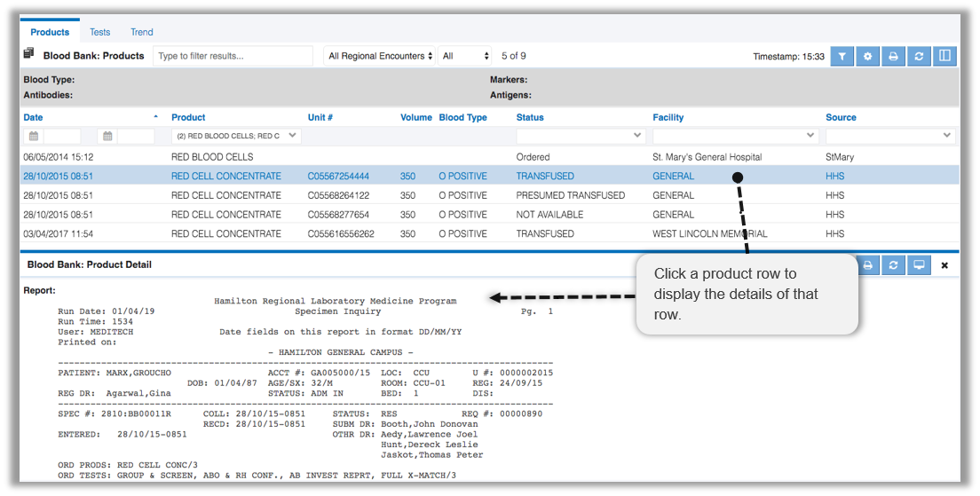
Task: Open the Product filter dropdown
Action: pos(236,137)
